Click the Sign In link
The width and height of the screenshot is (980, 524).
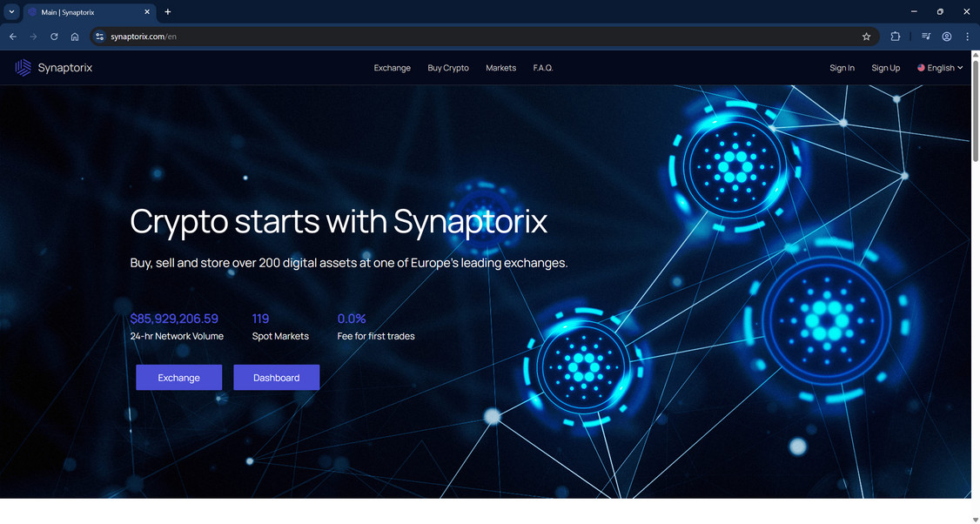coord(842,68)
